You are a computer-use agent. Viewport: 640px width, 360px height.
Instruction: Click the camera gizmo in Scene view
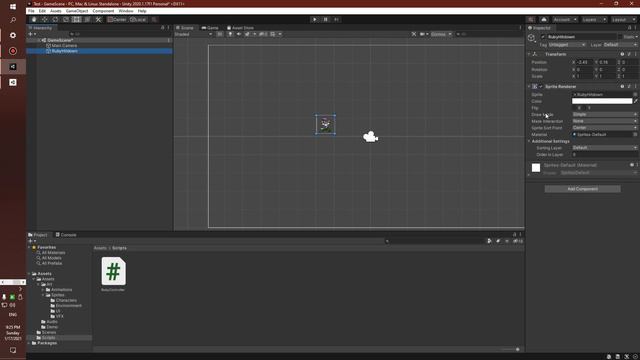click(371, 137)
